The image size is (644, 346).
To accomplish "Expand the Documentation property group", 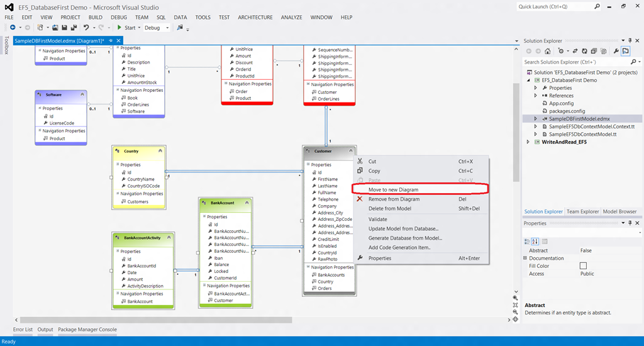I will (x=525, y=258).
